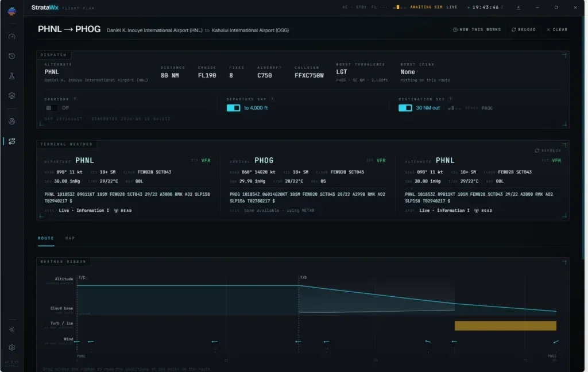This screenshot has height=372, width=588.
Task: Collapse the Dispatch panel corner control
Action: tap(564, 56)
